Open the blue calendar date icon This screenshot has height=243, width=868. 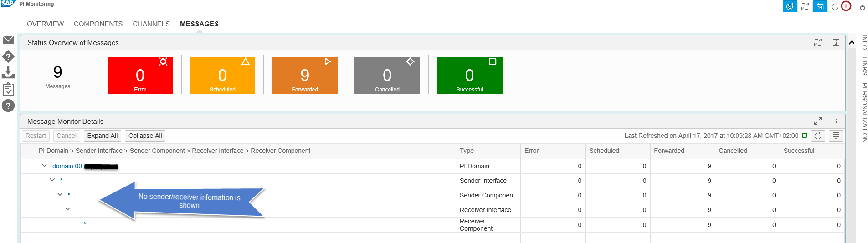click(x=820, y=7)
